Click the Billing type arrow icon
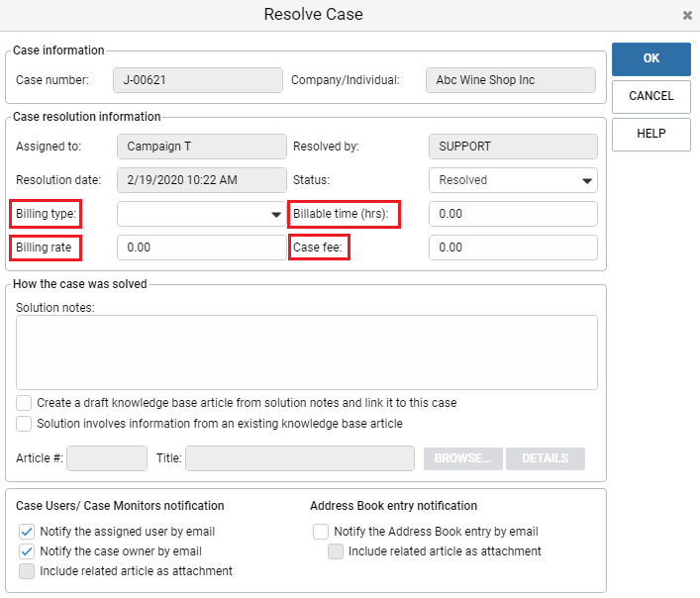Image resolution: width=700 pixels, height=598 pixels. coord(276,215)
